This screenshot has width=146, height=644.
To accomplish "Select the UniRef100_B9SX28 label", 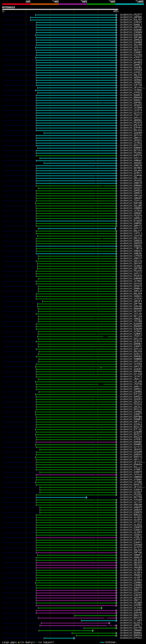I will coord(131,339).
